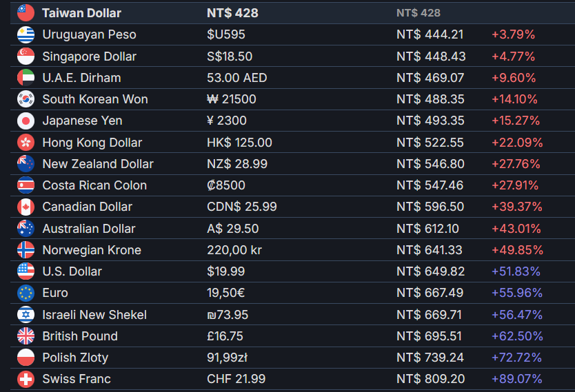The height and width of the screenshot is (392, 575).
Task: Click the Norwegian flag icon
Action: point(26,250)
